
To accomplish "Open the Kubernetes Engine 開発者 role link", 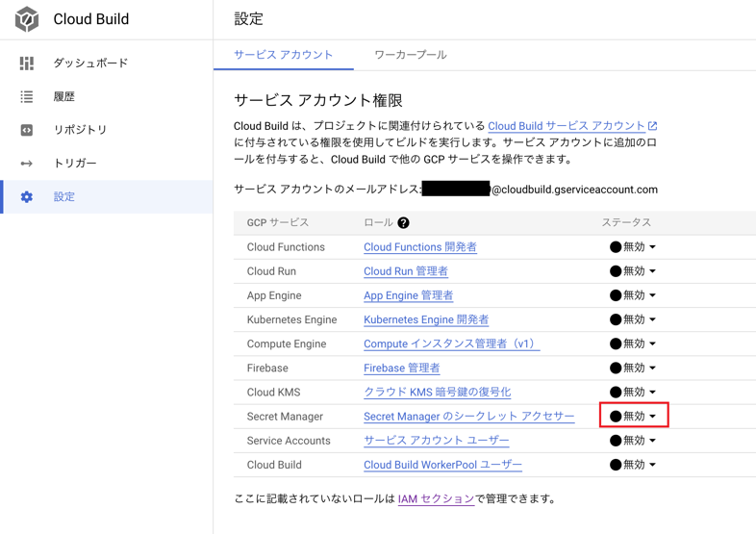I will point(426,319).
